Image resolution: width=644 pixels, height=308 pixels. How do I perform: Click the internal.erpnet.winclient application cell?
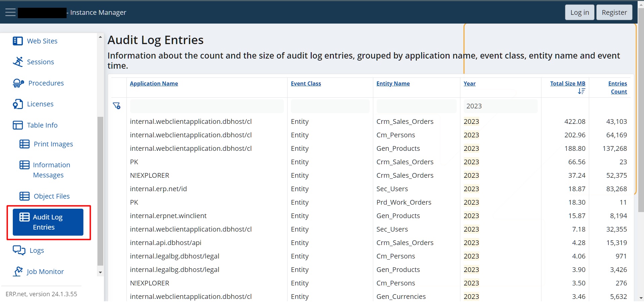[168, 216]
